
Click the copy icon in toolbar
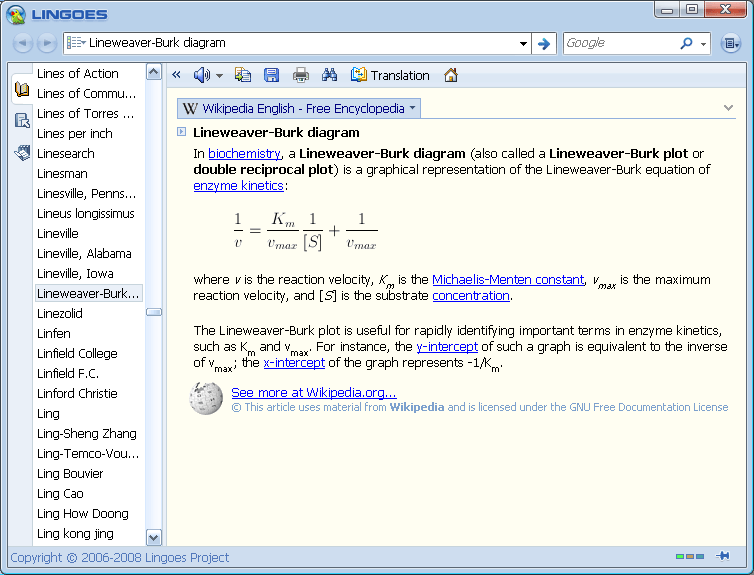point(243,75)
